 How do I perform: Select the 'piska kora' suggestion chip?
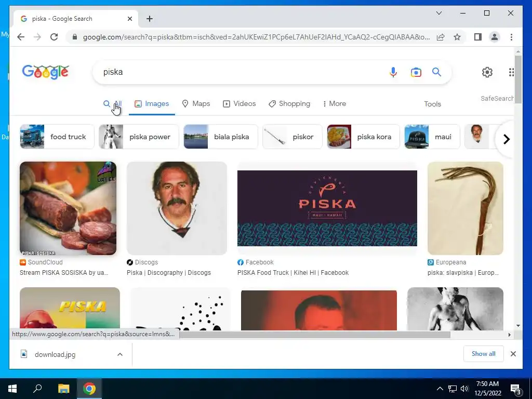[x=363, y=137]
